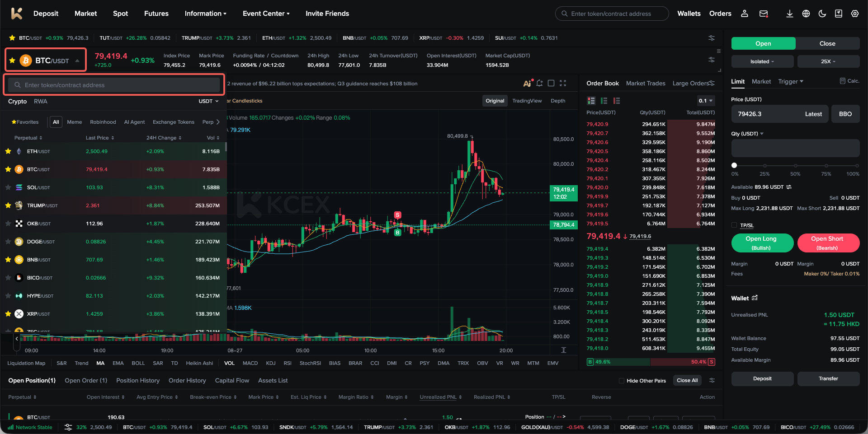Set quantity slider to 50%

point(795,166)
